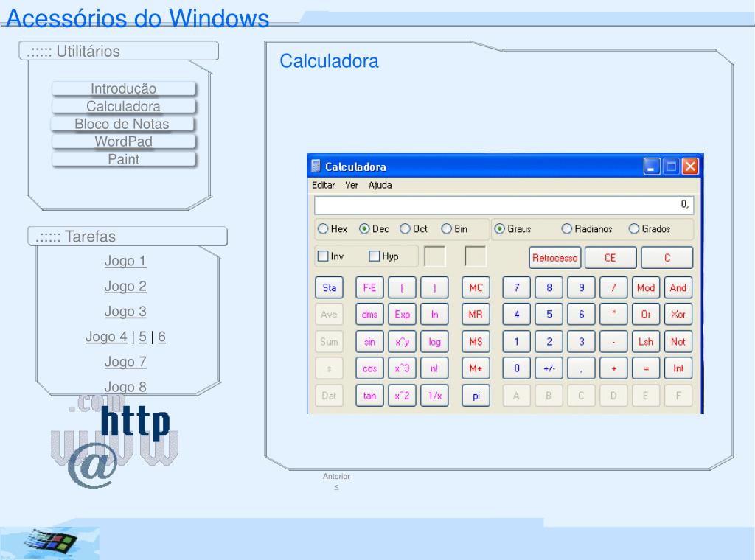
Task: Follow the Jogo 4 link
Action: click(x=106, y=337)
